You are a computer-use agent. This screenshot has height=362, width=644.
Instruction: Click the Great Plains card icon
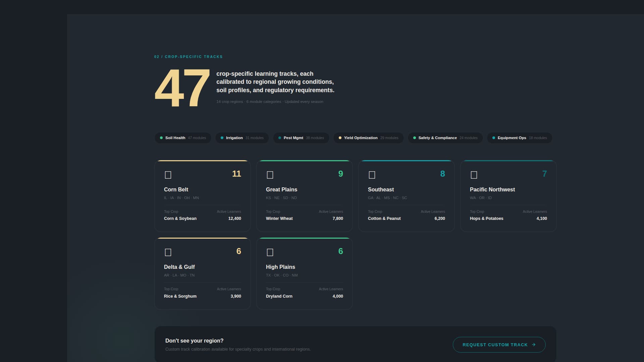pos(270,175)
